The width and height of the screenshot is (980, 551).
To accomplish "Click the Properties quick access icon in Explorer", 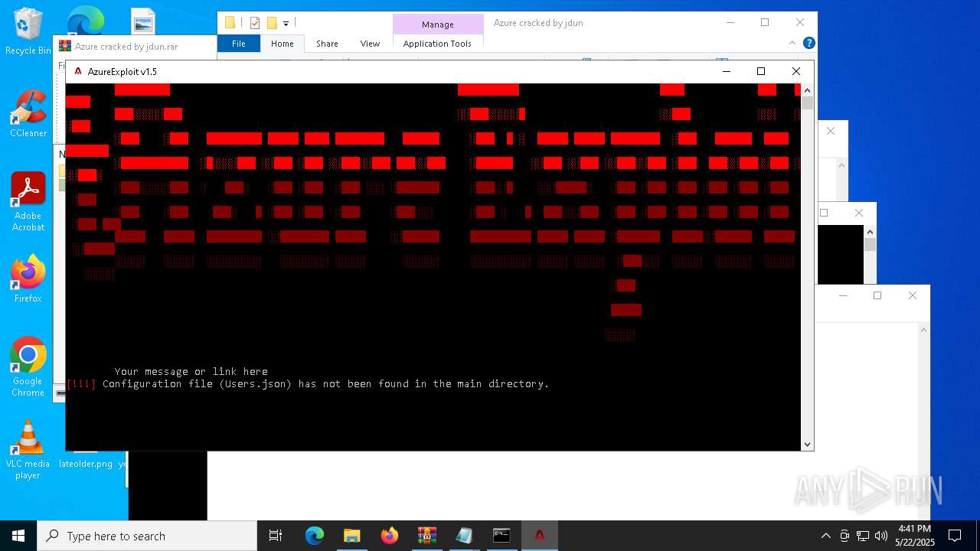I will tap(255, 23).
